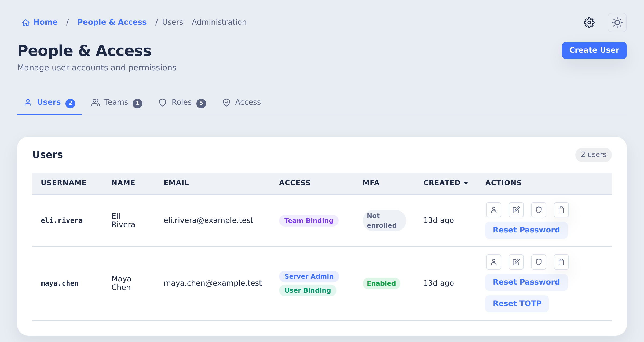
Task: Click the Not enrolled MFA badge
Action: click(384, 221)
